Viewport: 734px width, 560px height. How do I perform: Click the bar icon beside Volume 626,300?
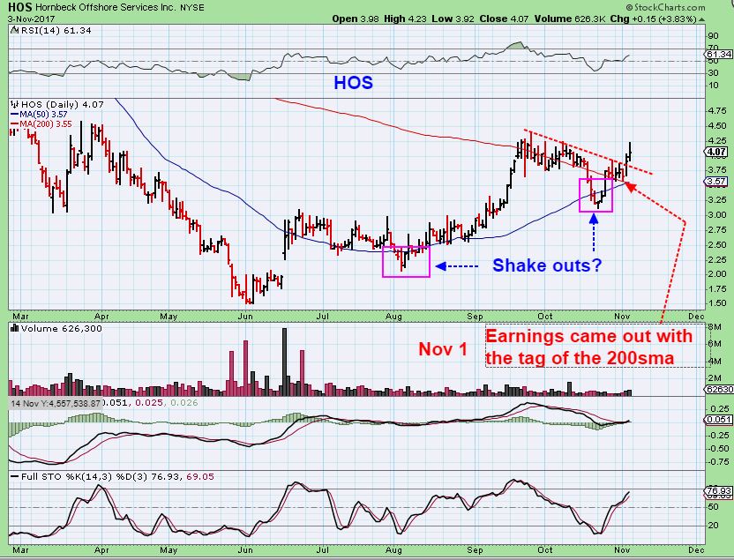pyautogui.click(x=14, y=328)
